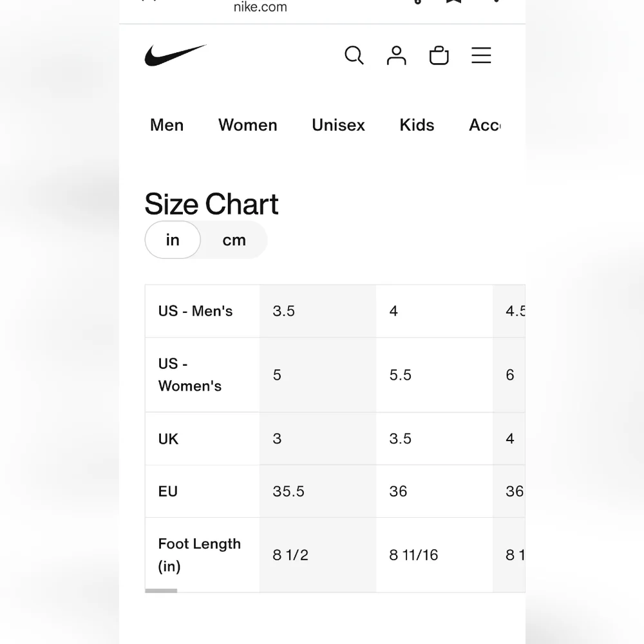Click the Size Chart heading
The height and width of the screenshot is (644, 644).
click(211, 204)
